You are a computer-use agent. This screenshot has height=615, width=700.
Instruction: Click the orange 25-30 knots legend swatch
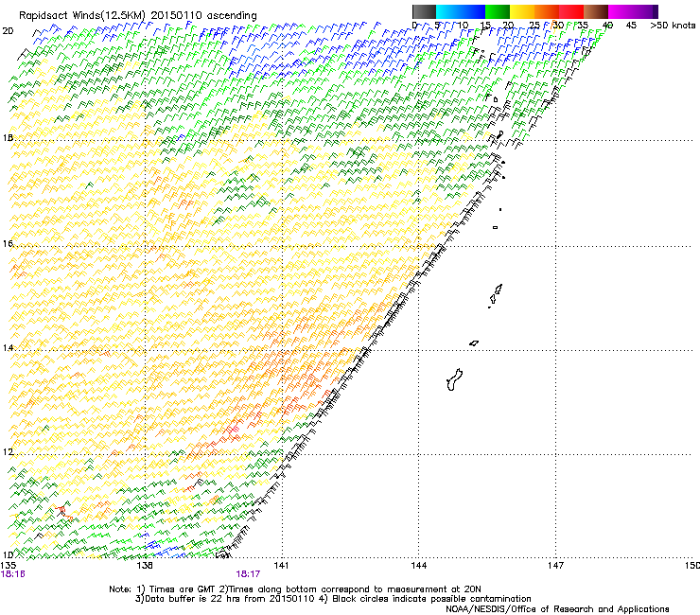547,11
